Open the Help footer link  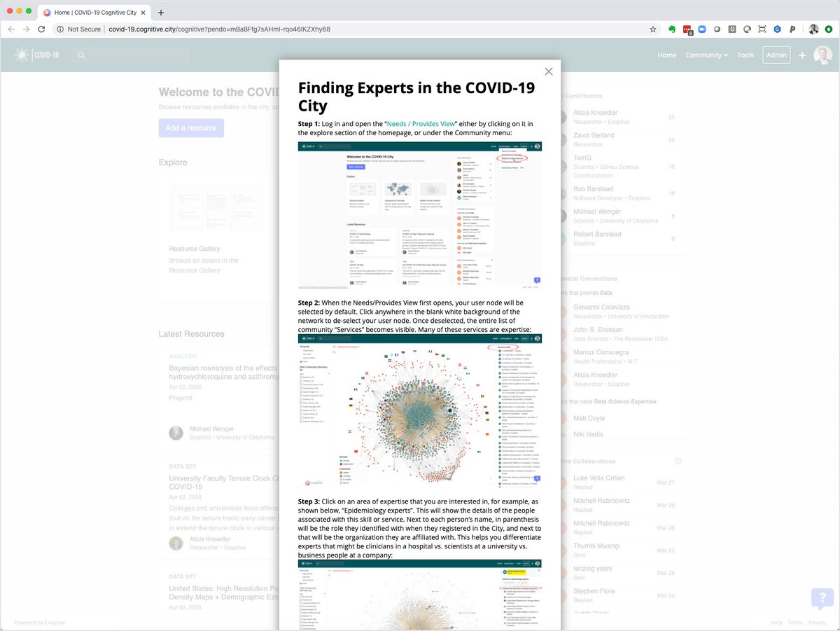click(x=777, y=623)
